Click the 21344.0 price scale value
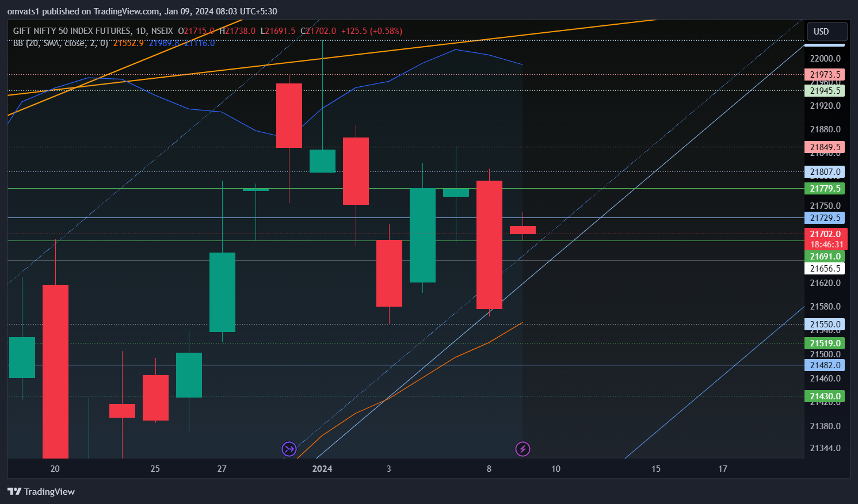Screen dimensions: 858x504 click(825, 448)
